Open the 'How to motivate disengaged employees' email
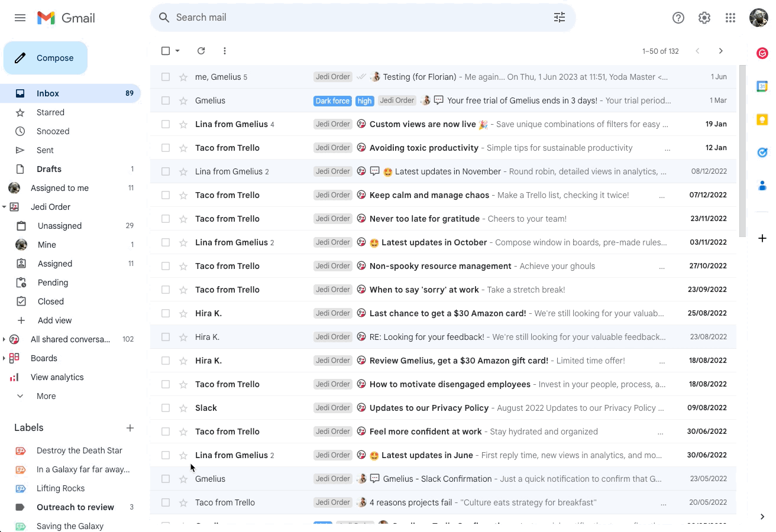 444,384
